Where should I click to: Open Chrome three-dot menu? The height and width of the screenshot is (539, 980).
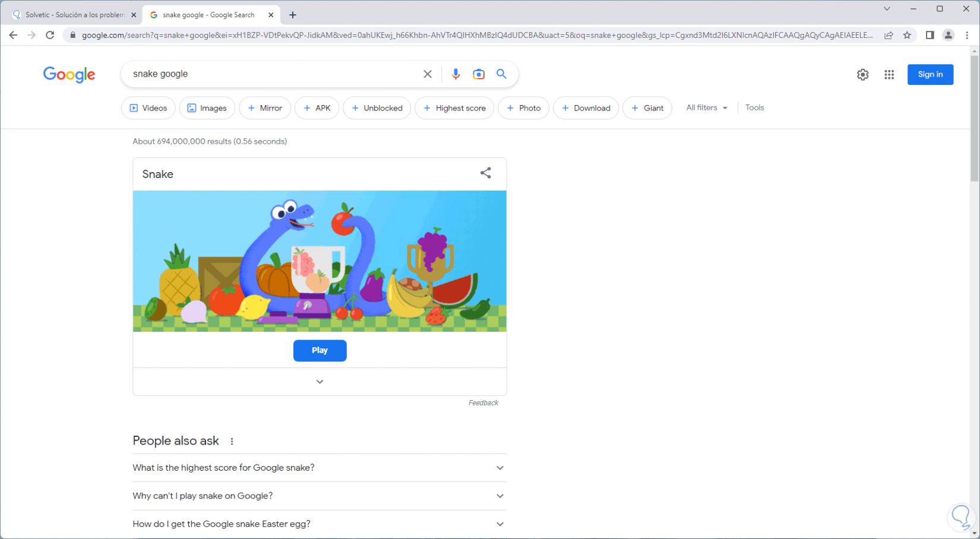point(967,35)
